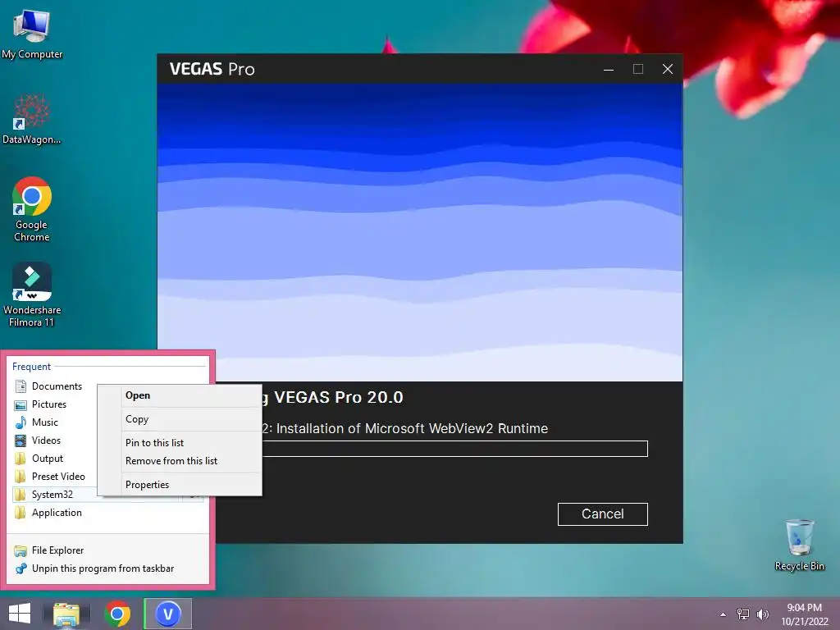Screen dimensions: 840x630
Task: Open the Windows Start button
Action: pyautogui.click(x=20, y=614)
